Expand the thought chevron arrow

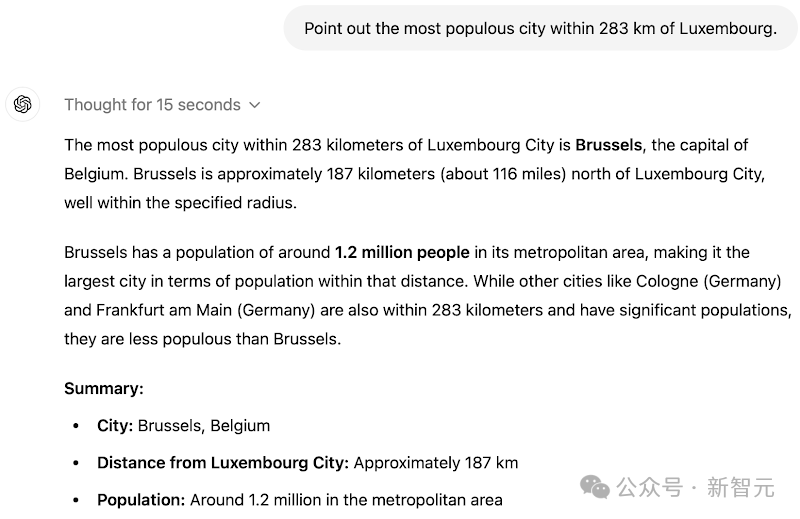click(255, 105)
